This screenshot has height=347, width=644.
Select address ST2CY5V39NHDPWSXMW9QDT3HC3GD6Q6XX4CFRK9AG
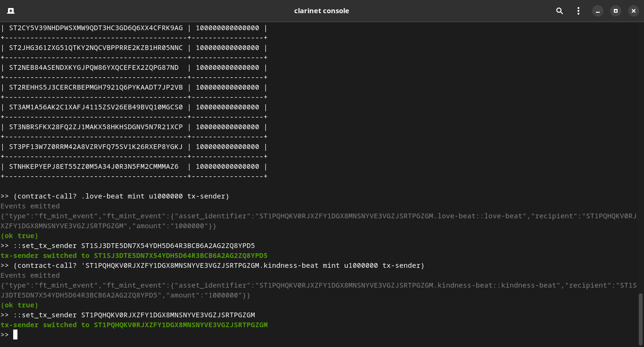(96, 28)
